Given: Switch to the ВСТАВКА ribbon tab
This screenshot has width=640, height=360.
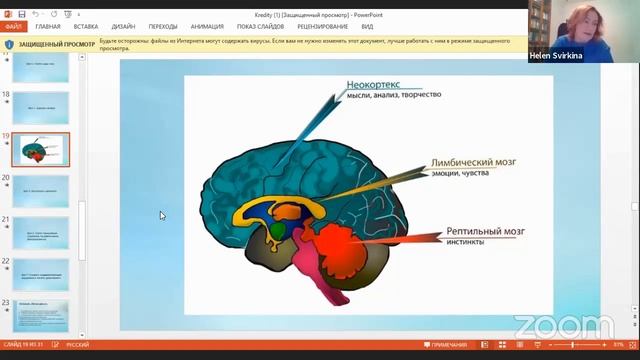Looking at the screenshot, I should coord(86,27).
